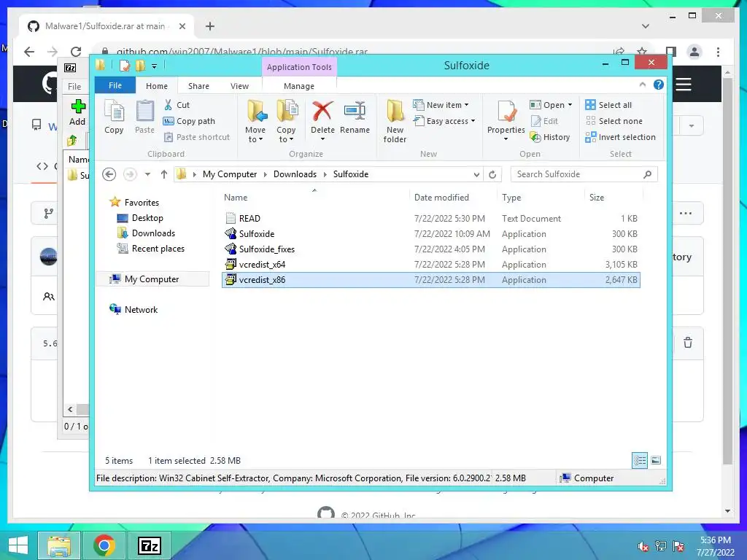This screenshot has width=747, height=560.
Task: Create a New folder from ribbon
Action: tap(395, 121)
